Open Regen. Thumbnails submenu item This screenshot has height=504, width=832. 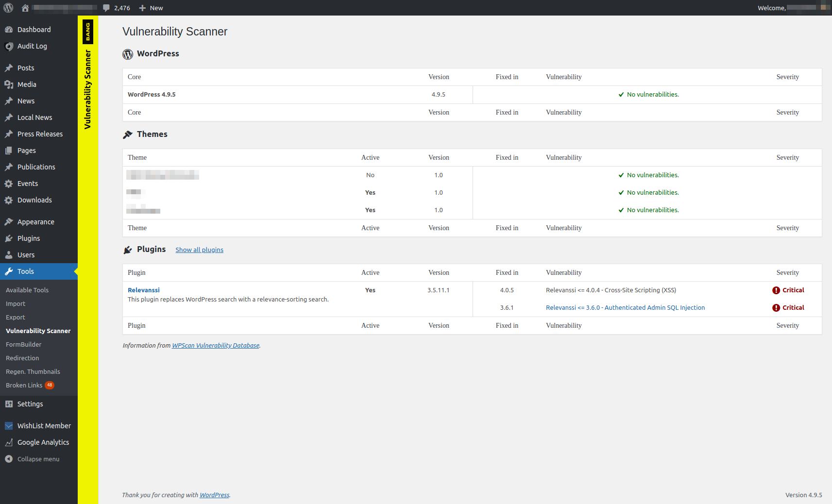pyautogui.click(x=33, y=371)
